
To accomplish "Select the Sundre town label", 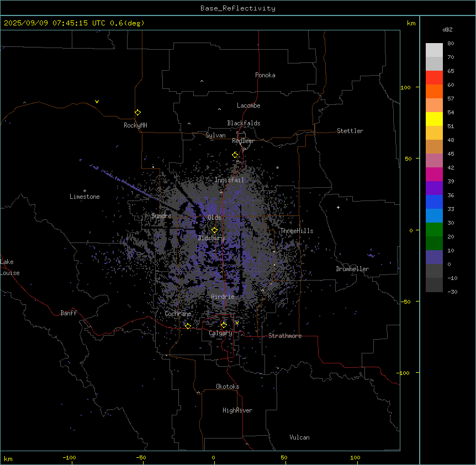I will (x=161, y=216).
